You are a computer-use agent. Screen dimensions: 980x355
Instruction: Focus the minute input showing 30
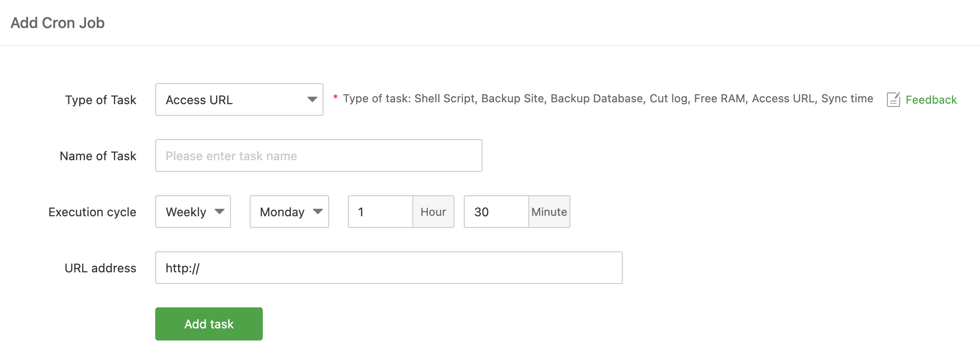496,212
